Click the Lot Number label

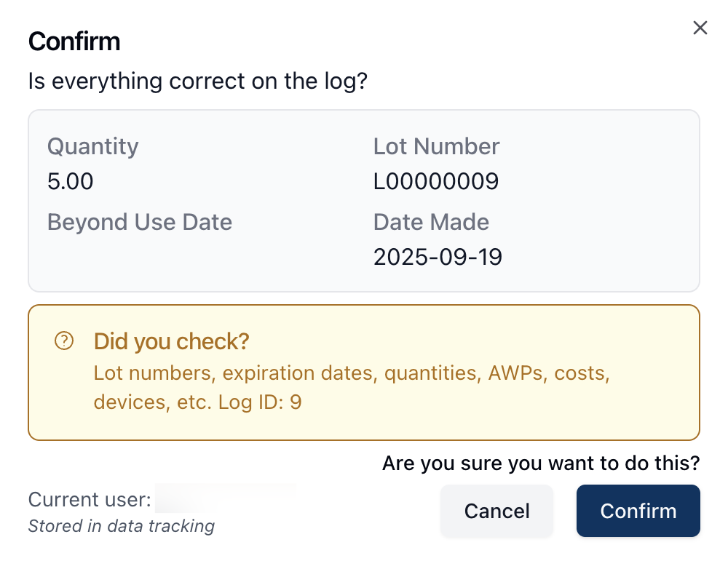pyautogui.click(x=436, y=146)
